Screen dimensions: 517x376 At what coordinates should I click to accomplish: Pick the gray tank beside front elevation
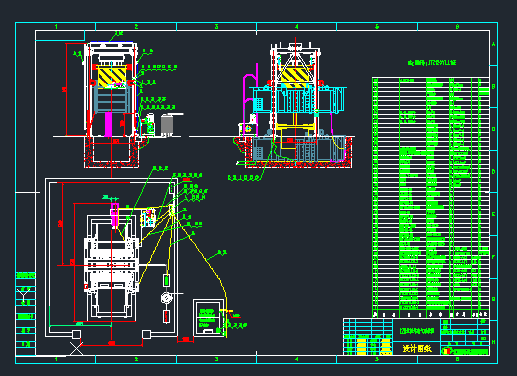click(x=167, y=125)
